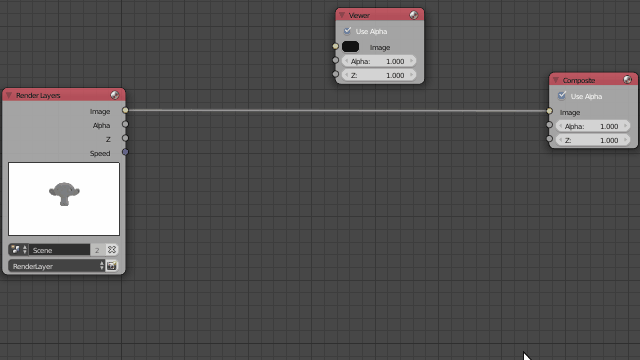
Task: Click the monkey render preview thumbnail
Action: tap(64, 199)
